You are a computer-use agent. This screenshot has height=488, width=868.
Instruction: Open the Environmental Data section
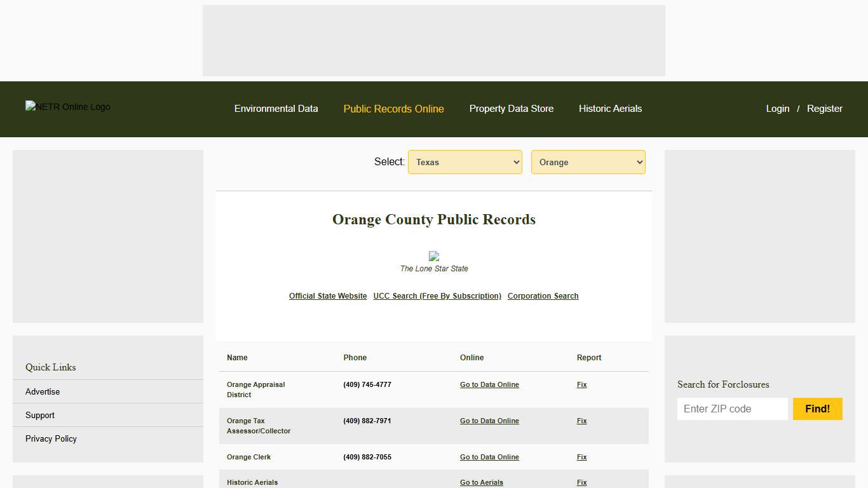pos(276,109)
